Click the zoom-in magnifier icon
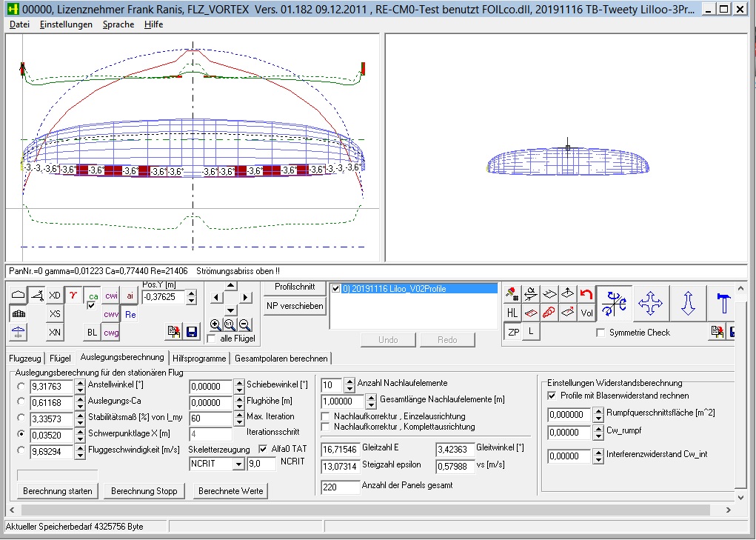 point(215,324)
